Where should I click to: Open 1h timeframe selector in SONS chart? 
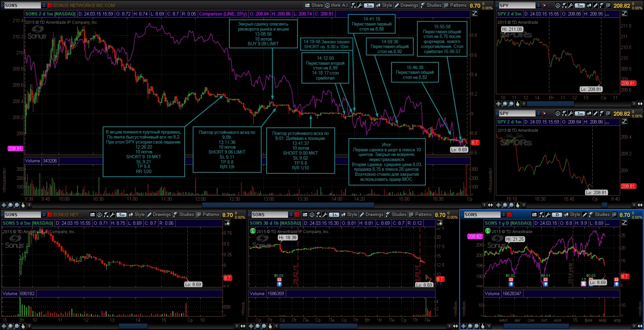[x=334, y=215]
